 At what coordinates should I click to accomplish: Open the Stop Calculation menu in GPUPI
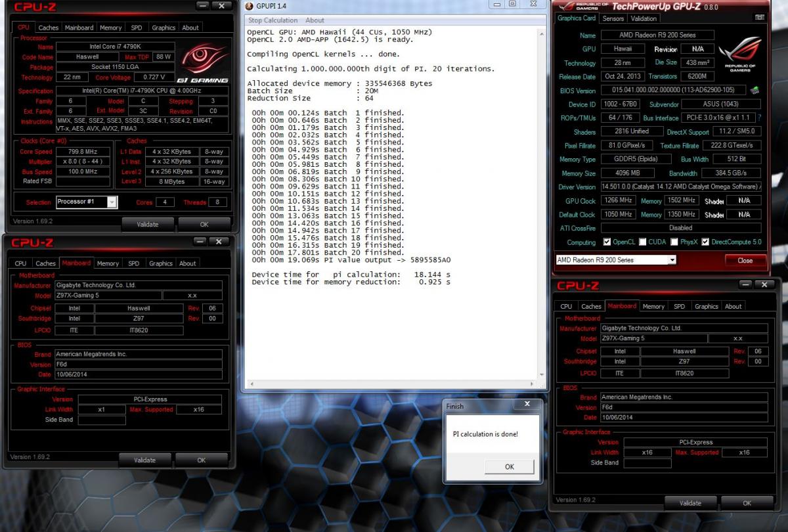[273, 20]
